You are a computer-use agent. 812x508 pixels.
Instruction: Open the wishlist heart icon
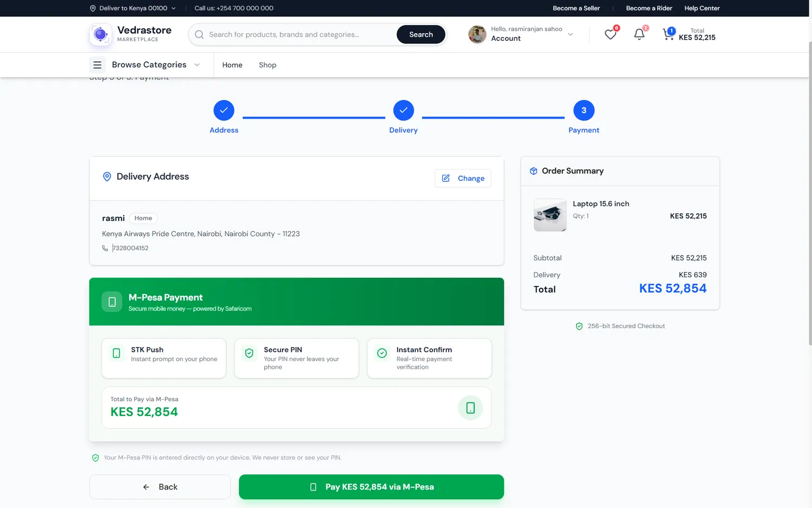click(610, 35)
